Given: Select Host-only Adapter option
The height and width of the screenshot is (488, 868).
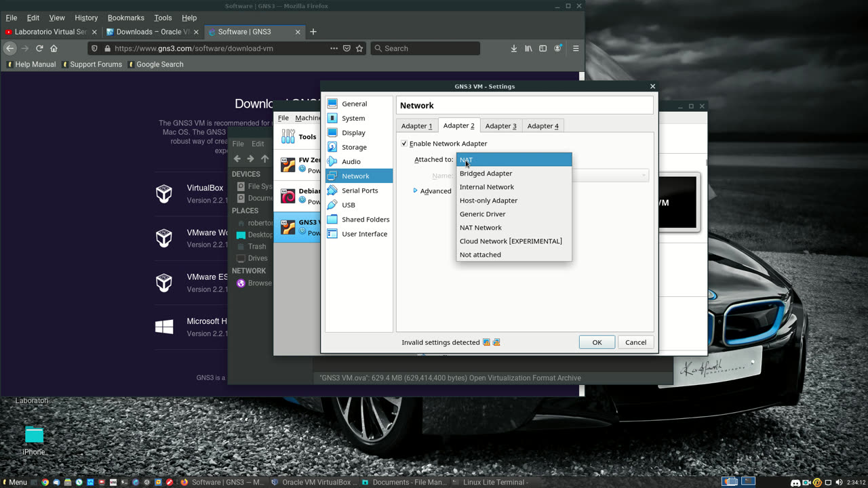Looking at the screenshot, I should click(514, 201).
